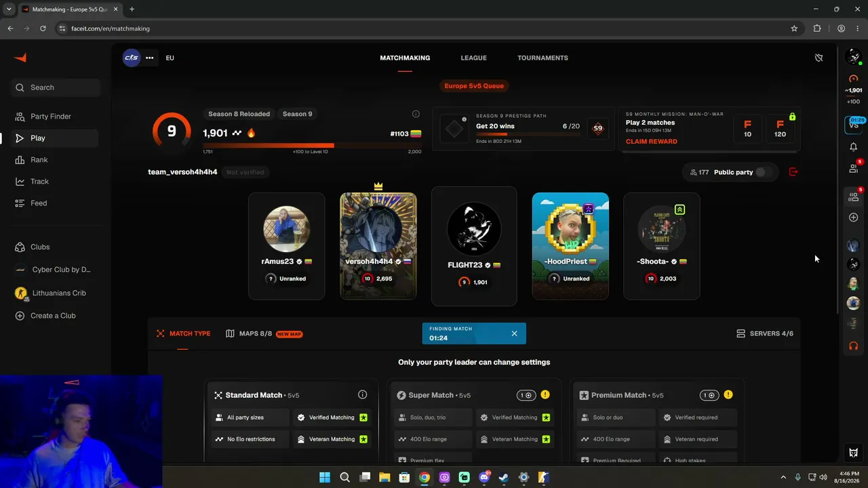
Task: Click the Europe 5v5 Queue badge
Action: [474, 86]
